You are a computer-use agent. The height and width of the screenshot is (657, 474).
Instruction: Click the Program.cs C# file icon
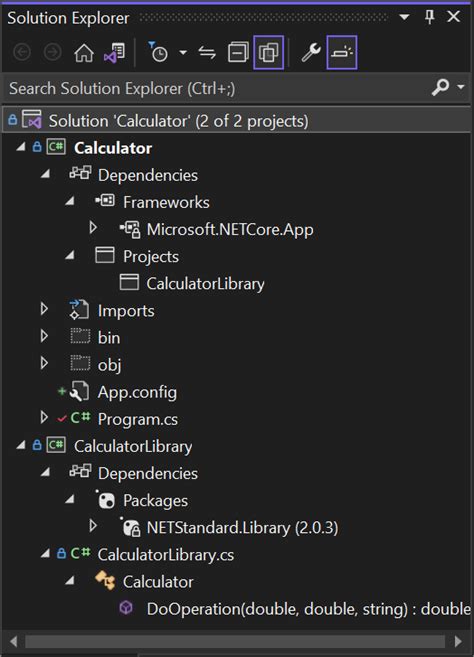(x=80, y=418)
